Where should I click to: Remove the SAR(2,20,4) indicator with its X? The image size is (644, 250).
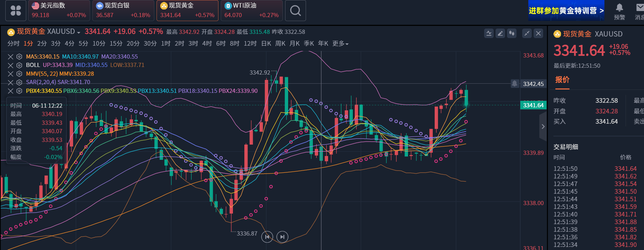[x=11, y=82]
